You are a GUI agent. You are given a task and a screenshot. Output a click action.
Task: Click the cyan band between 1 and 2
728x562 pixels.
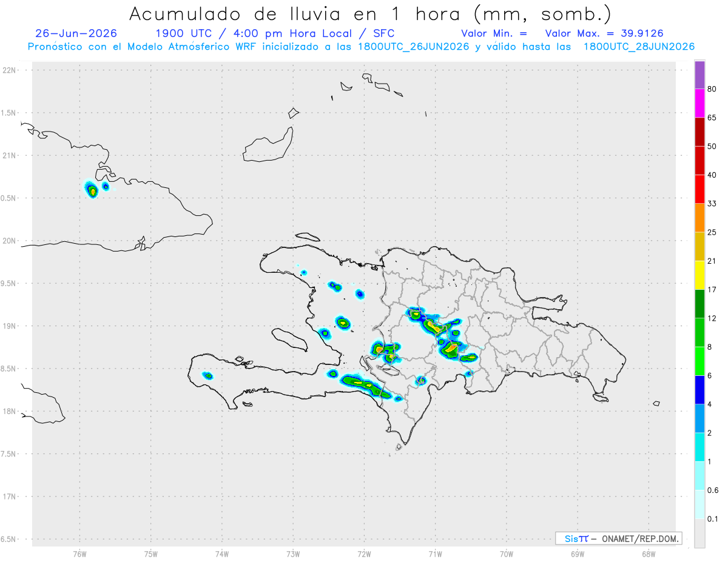pyautogui.click(x=699, y=447)
